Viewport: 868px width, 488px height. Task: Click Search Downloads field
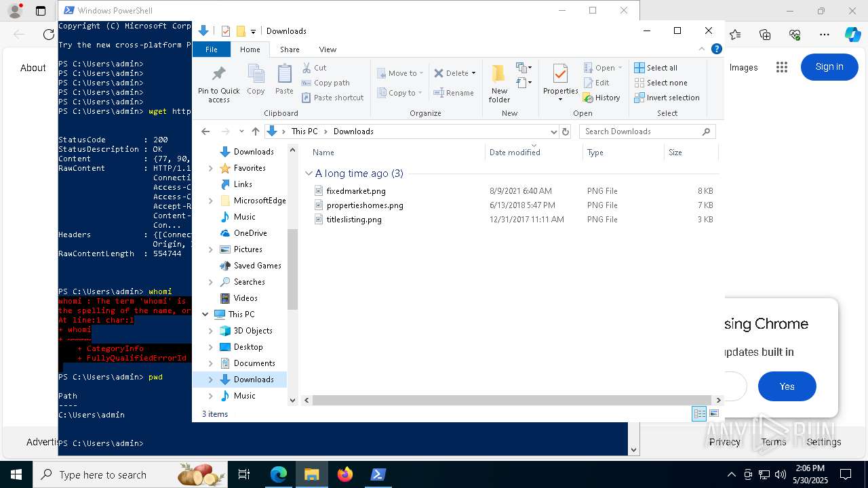coord(647,131)
